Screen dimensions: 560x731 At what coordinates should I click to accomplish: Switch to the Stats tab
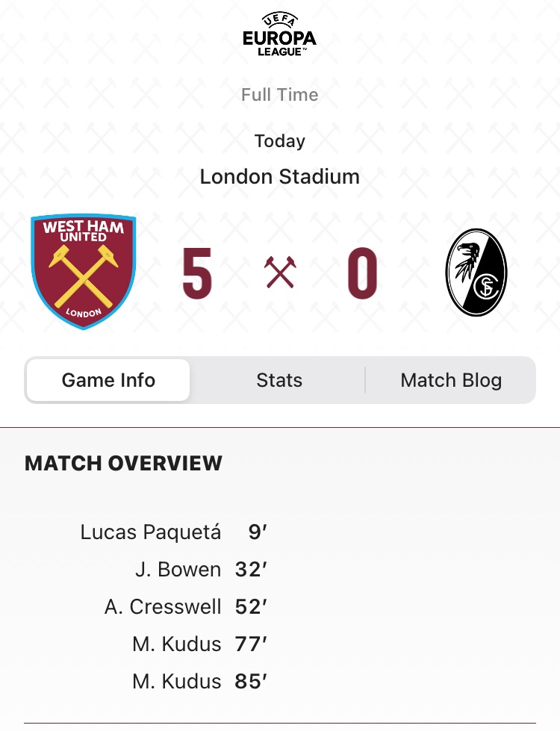[279, 380]
